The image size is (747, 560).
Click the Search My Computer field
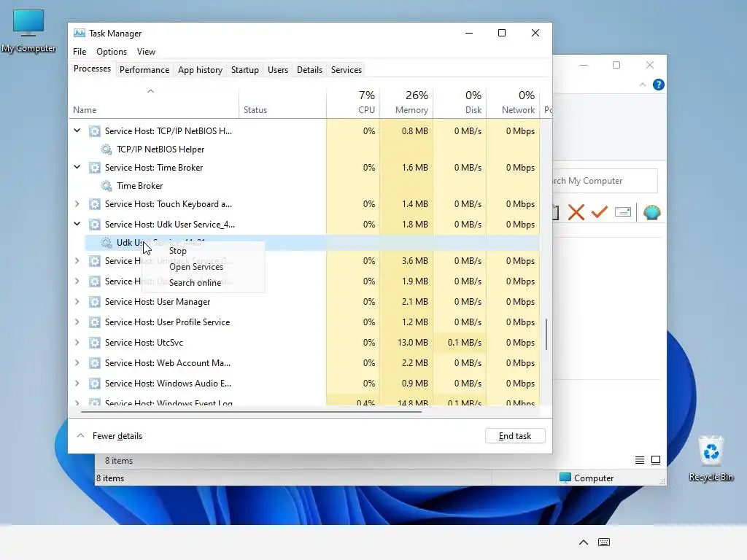click(x=604, y=181)
